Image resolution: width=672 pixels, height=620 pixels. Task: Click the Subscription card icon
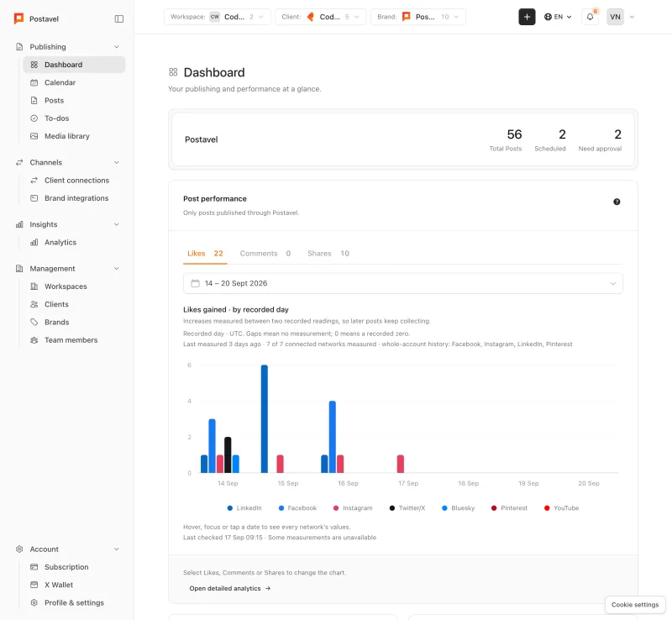click(x=34, y=567)
